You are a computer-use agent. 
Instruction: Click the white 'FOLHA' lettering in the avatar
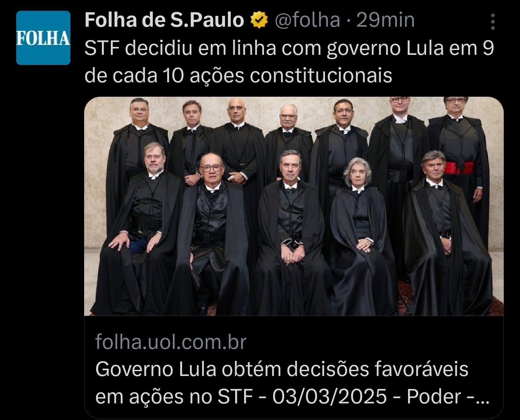(43, 38)
